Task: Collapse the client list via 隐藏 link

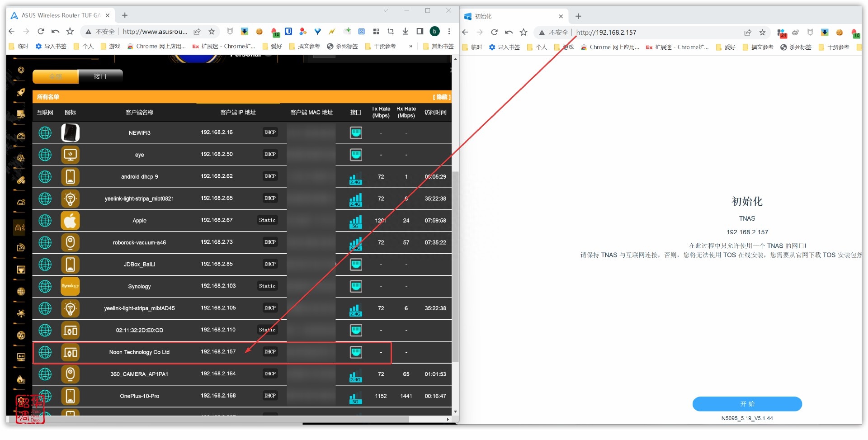Action: point(441,97)
